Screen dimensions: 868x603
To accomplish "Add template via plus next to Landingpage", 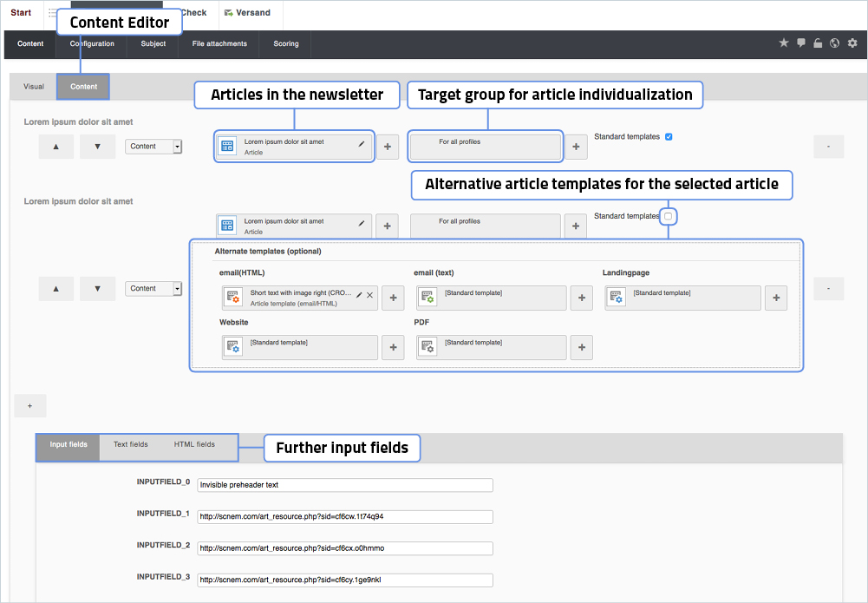I will point(775,298).
